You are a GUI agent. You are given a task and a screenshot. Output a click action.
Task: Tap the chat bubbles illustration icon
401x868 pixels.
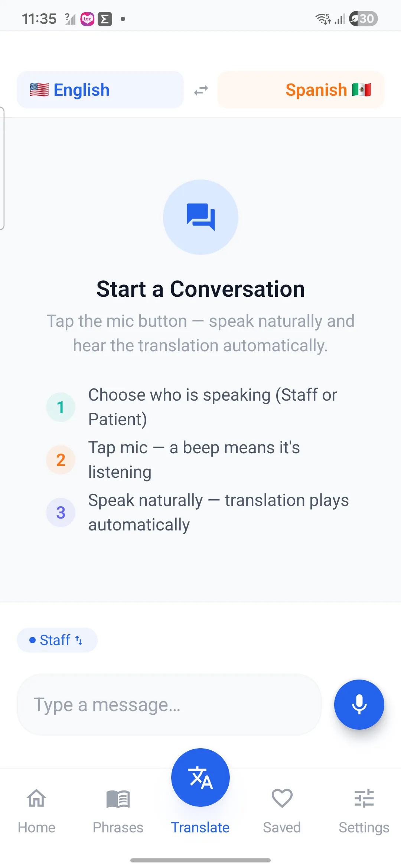click(200, 217)
